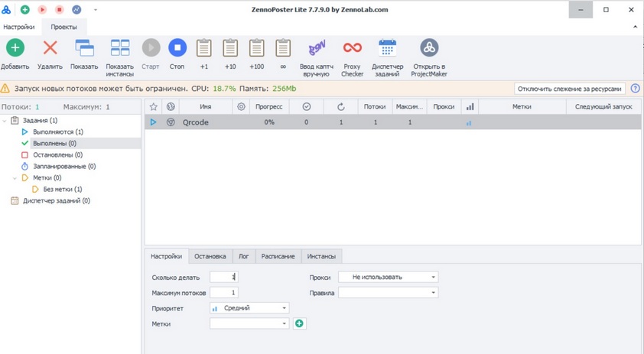Image resolution: width=644 pixels, height=354 pixels.
Task: Sort by Следующий запуск column header
Action: point(603,106)
